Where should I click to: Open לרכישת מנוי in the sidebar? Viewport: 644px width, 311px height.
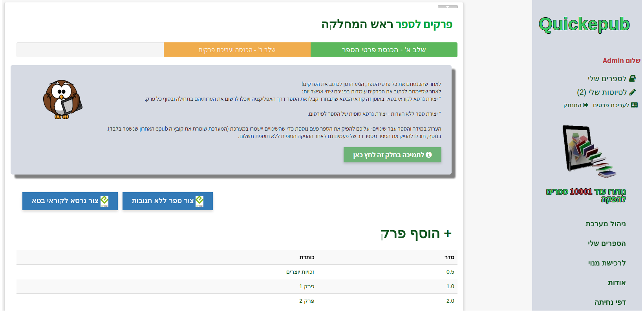607,263
